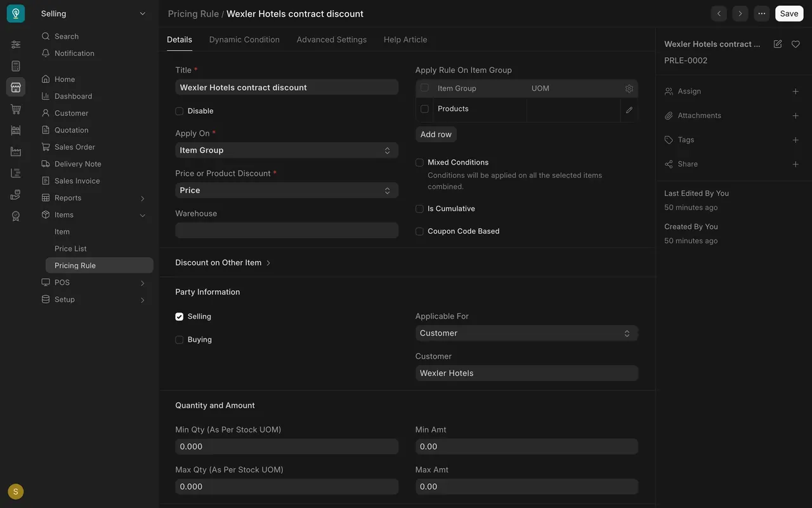Add an assignment with the Assign plus

click(x=796, y=91)
